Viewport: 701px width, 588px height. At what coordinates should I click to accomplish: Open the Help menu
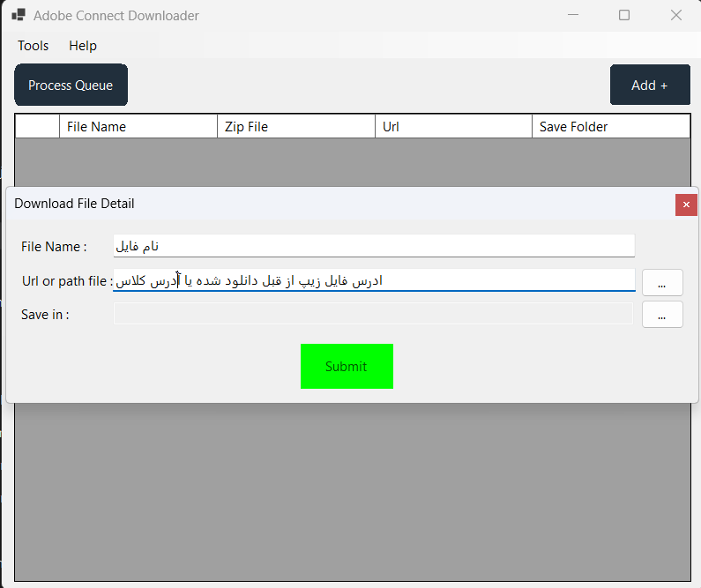click(83, 46)
